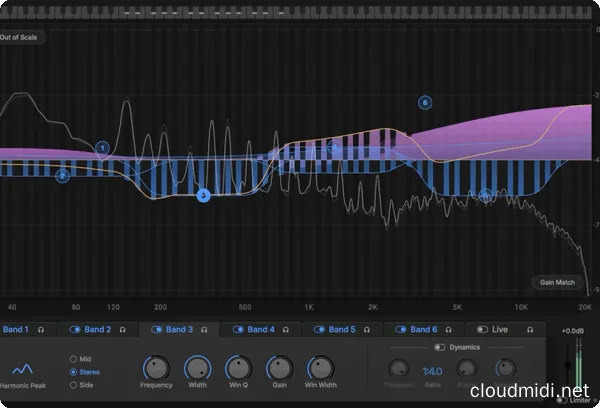Screen dimensions: 600x408
Task: Click the Harmonic Peak filter shape icon
Action: tap(22, 369)
